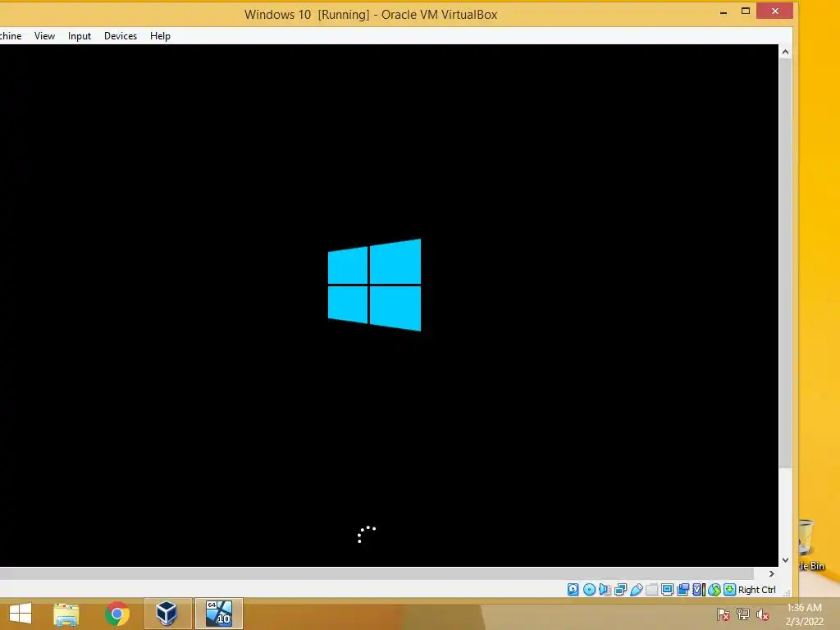Open the USB devices indicator icon

[x=637, y=590]
